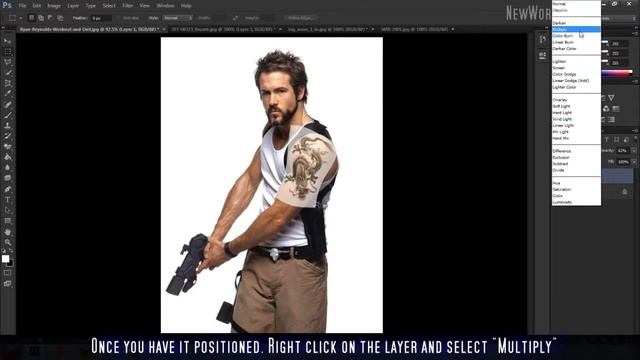640x360 pixels.
Task: Choose Luminosity blend mode
Action: click(x=576, y=202)
